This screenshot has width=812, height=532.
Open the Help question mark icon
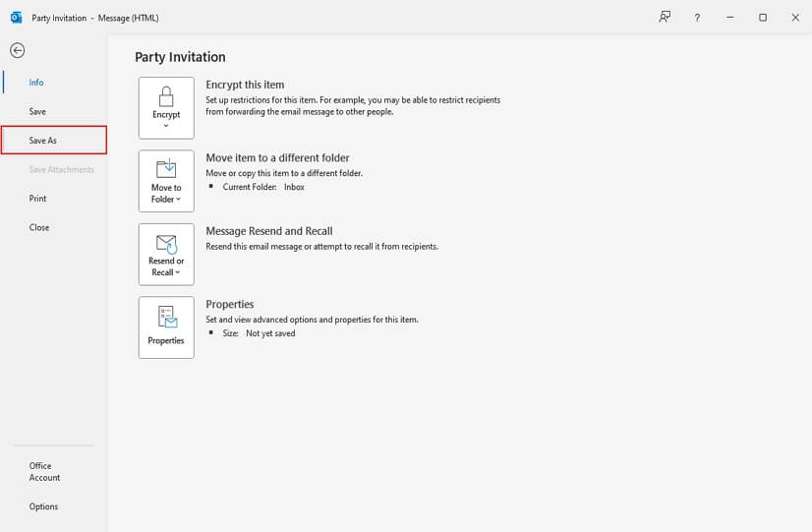pyautogui.click(x=697, y=18)
